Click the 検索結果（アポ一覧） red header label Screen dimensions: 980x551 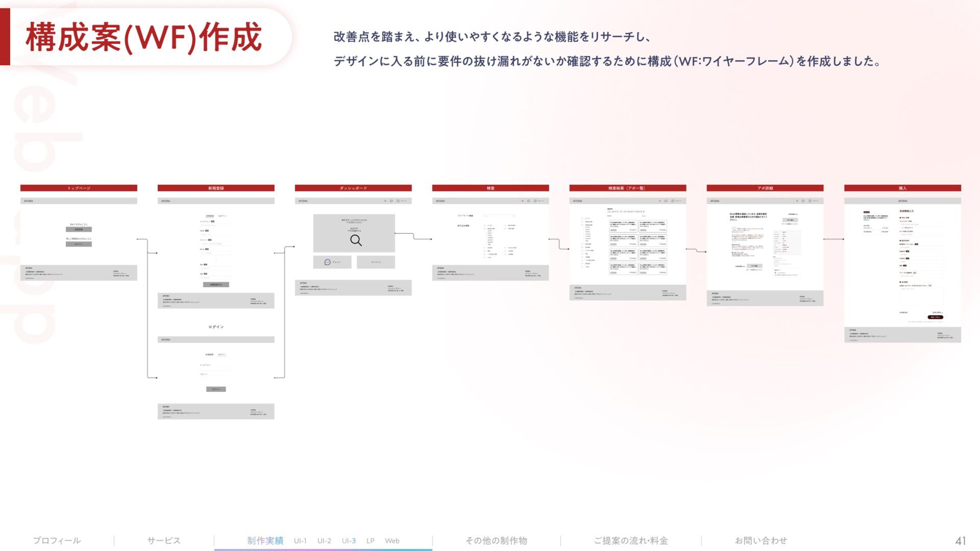[x=628, y=188]
